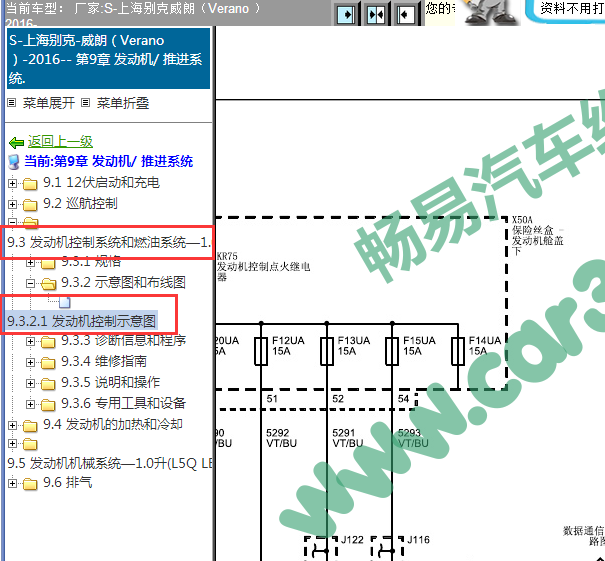
Task: Click the F12UA 15A fuse label
Action: (x=288, y=346)
